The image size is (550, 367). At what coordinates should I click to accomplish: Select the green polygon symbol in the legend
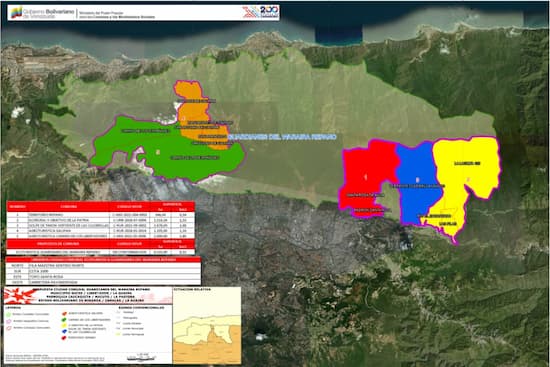click(64, 320)
